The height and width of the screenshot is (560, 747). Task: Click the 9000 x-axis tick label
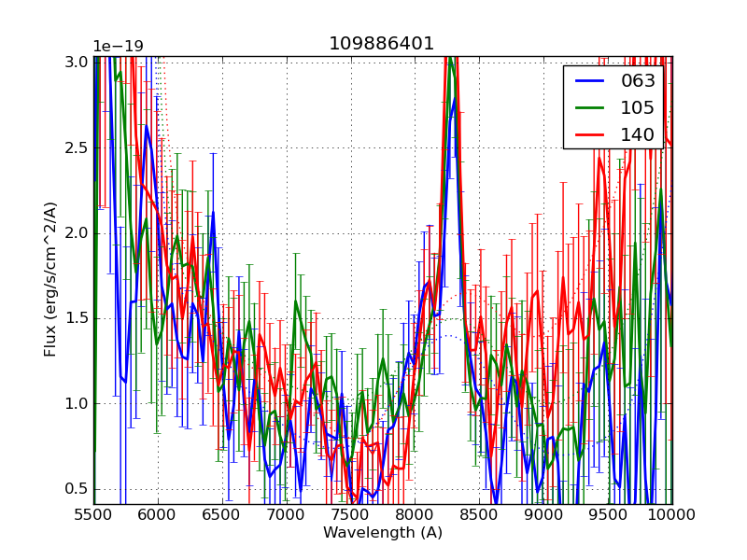pyautogui.click(x=543, y=514)
